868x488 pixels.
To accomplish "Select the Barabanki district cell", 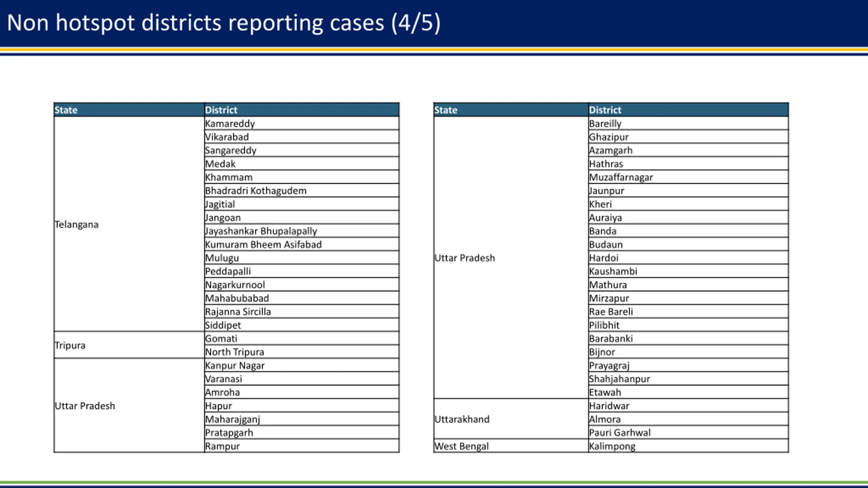I will [689, 339].
